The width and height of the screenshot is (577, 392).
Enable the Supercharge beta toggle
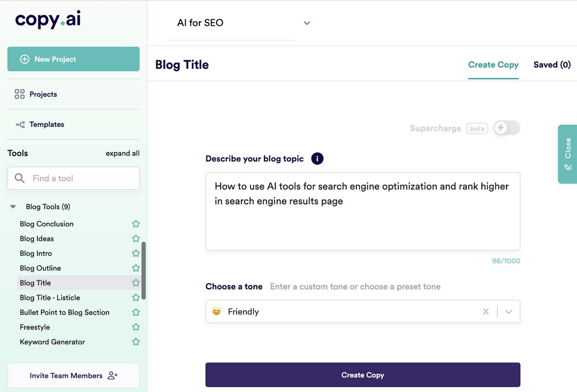tap(506, 128)
